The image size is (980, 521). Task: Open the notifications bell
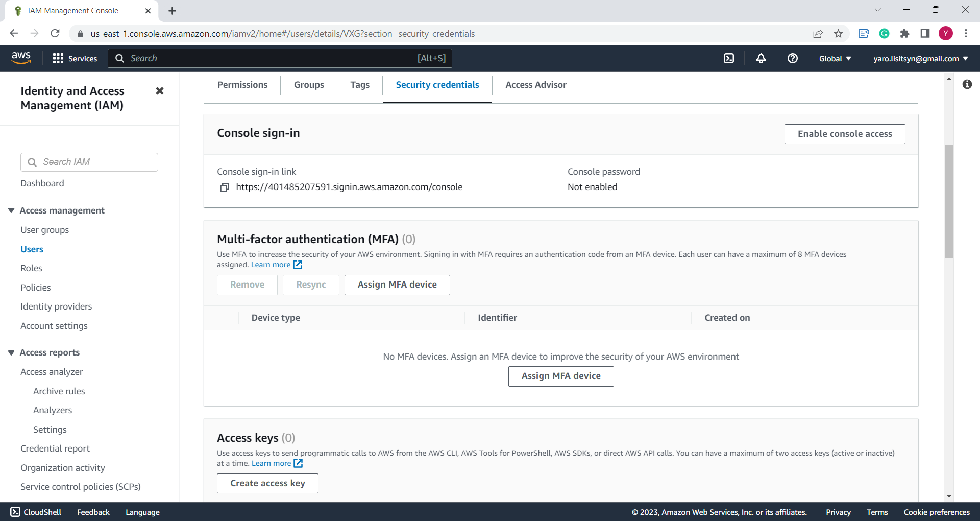pyautogui.click(x=761, y=58)
